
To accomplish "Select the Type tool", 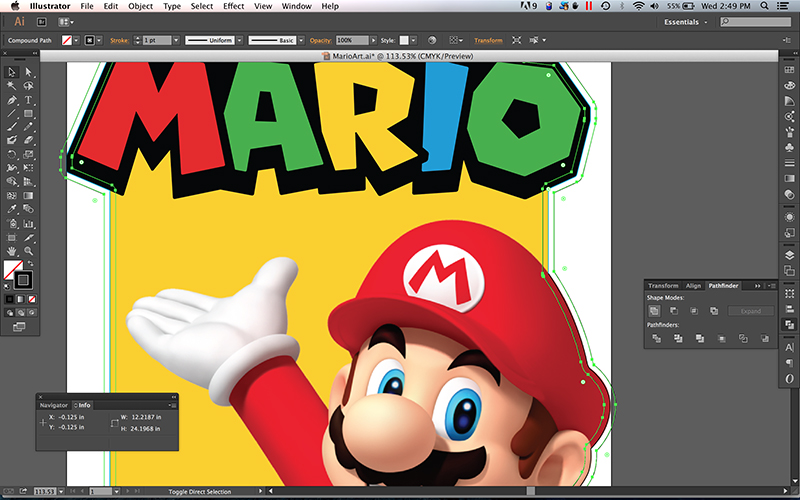I will click(28, 99).
